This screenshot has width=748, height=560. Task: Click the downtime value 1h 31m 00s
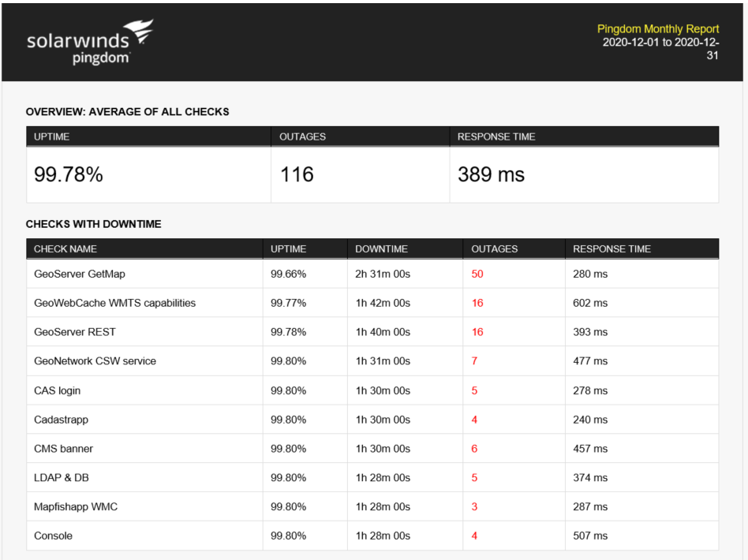click(x=383, y=361)
